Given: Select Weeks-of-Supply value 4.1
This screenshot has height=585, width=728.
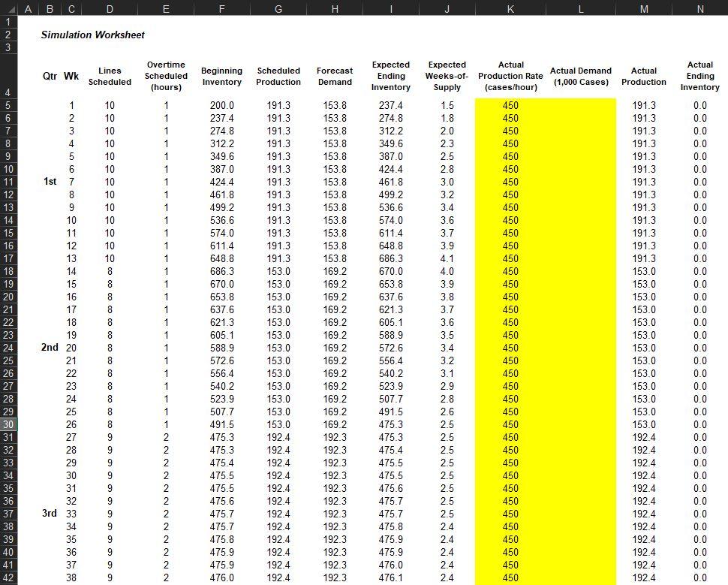Looking at the screenshot, I should pyautogui.click(x=447, y=258).
